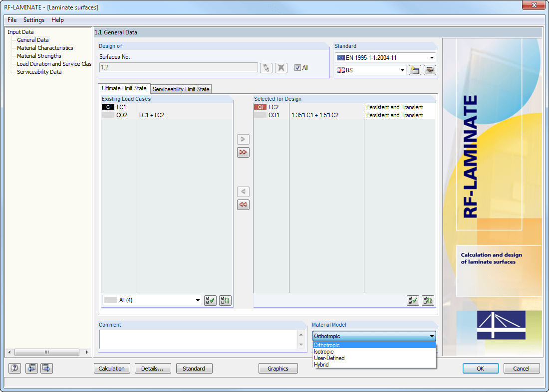Click the Standard button at bottom
The image size is (549, 392).
(194, 369)
